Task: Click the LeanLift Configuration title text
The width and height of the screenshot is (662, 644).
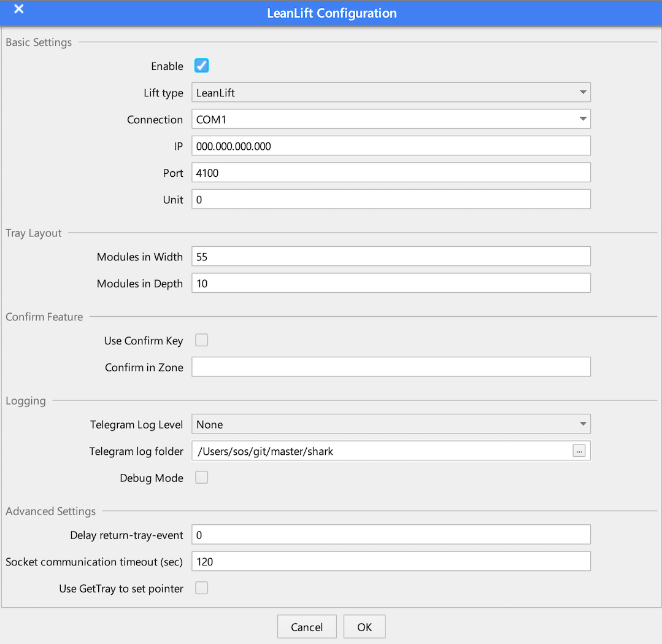Action: [x=332, y=13]
